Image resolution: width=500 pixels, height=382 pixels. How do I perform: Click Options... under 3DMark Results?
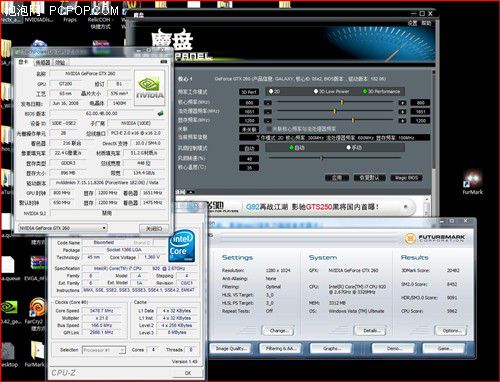coord(452,331)
